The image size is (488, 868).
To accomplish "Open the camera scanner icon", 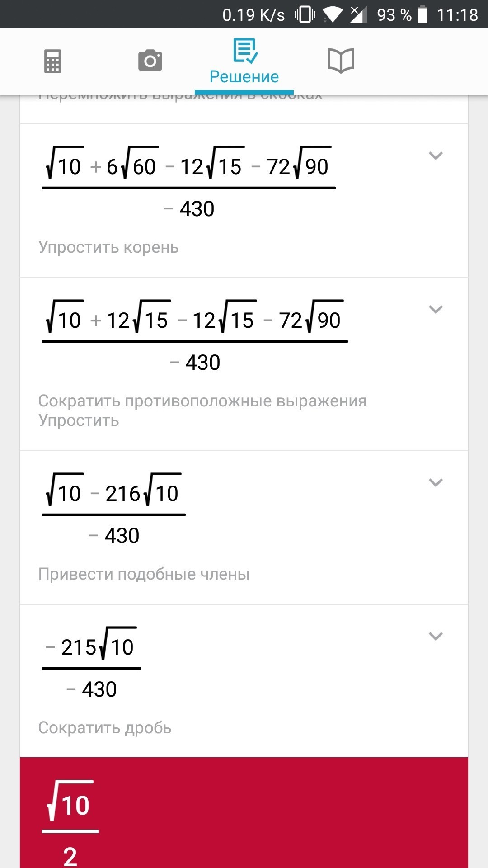I will pyautogui.click(x=150, y=61).
